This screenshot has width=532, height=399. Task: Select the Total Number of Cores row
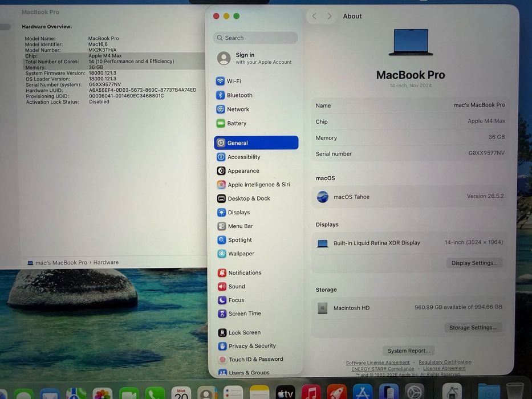point(114,62)
